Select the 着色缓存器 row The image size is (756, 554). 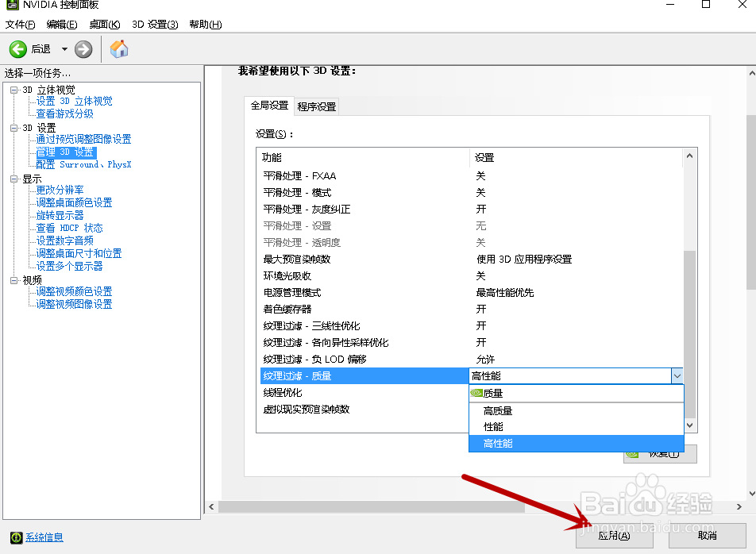point(471,310)
